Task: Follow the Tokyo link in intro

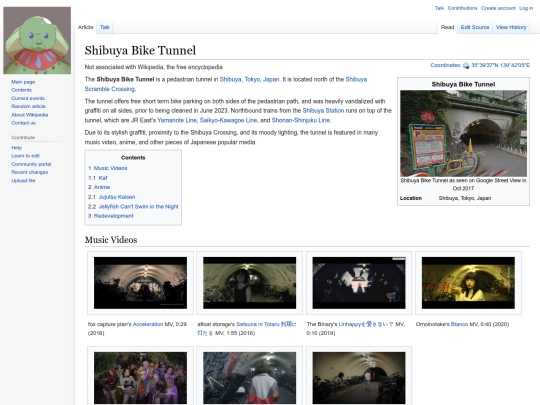Action: tap(252, 79)
